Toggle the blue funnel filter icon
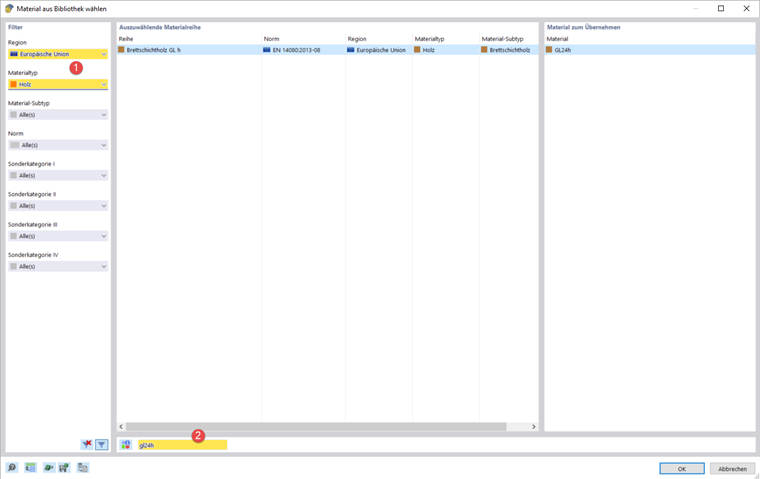This screenshot has height=479, width=760. [102, 444]
